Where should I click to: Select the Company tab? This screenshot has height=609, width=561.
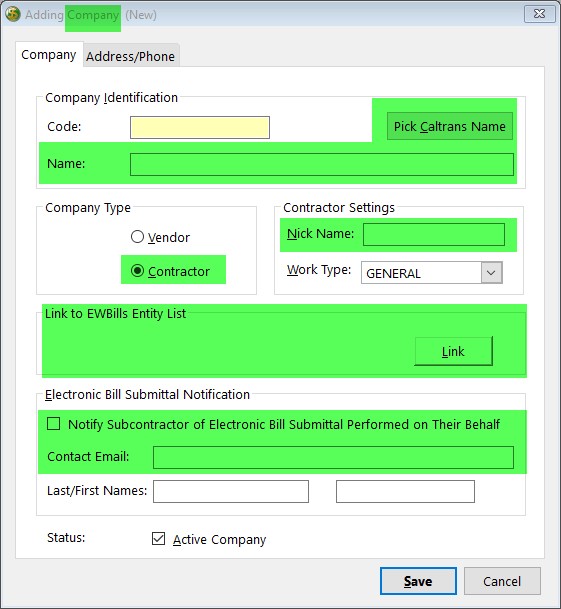point(49,54)
